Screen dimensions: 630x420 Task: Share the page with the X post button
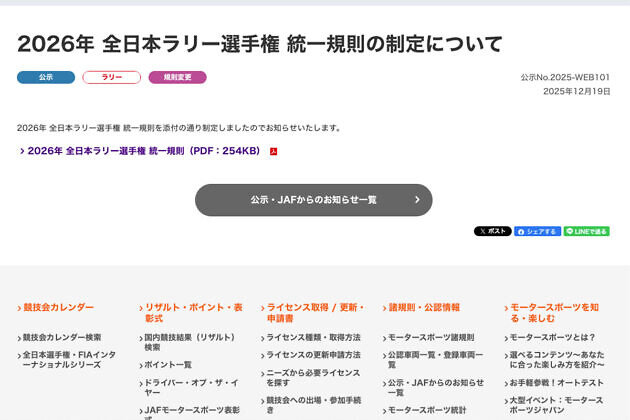492,231
